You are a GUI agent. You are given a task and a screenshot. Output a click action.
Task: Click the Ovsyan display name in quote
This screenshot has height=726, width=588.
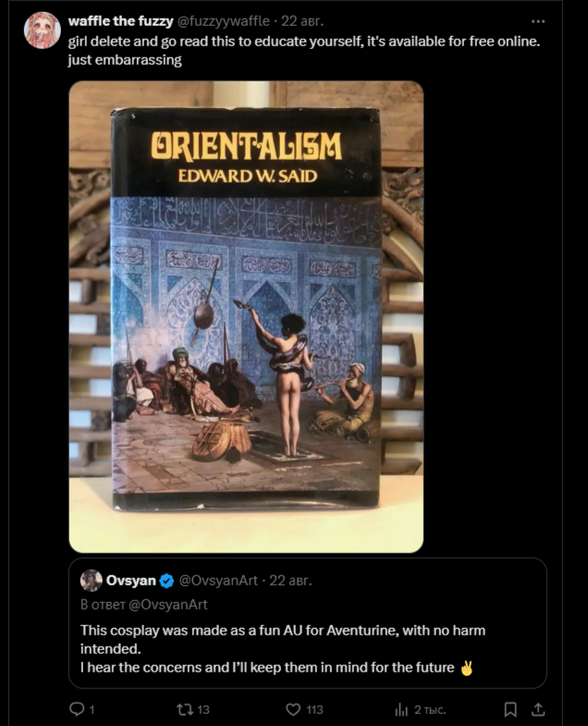(131, 580)
